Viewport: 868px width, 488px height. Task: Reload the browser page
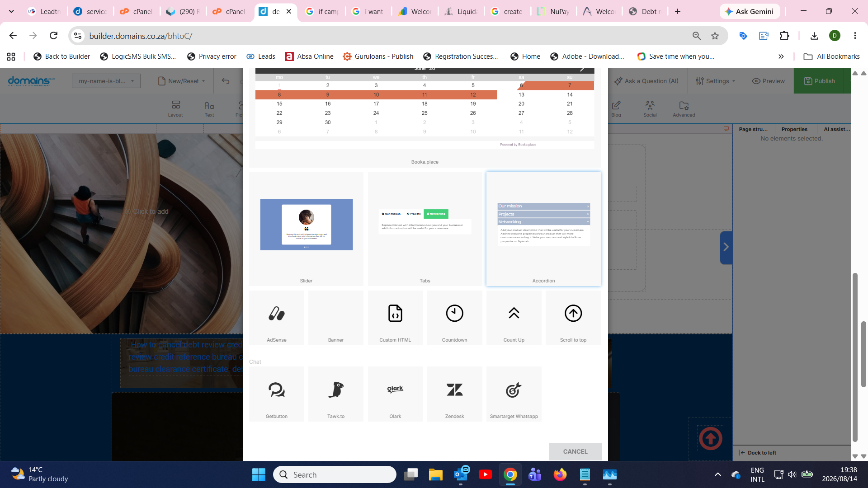pos(53,36)
